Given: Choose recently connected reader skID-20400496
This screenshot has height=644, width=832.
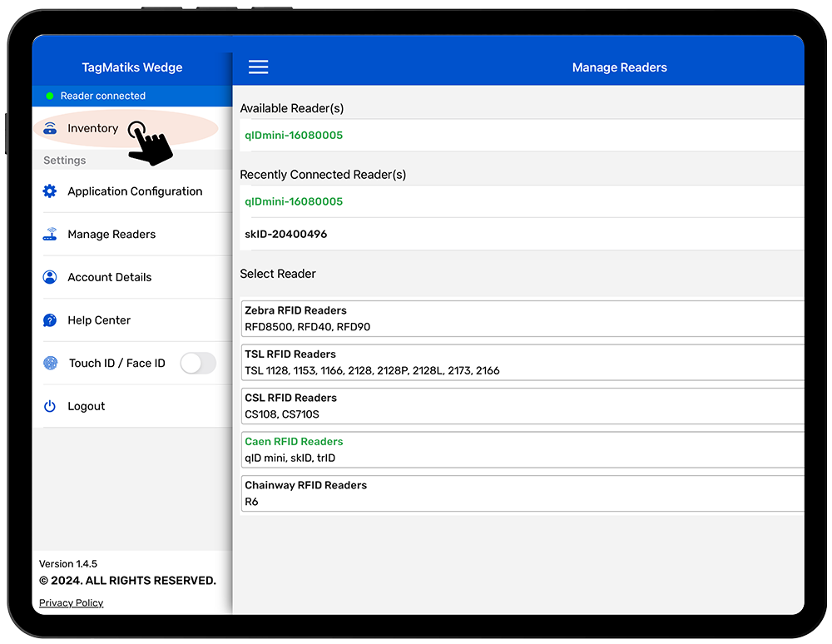Looking at the screenshot, I should pyautogui.click(x=285, y=235).
